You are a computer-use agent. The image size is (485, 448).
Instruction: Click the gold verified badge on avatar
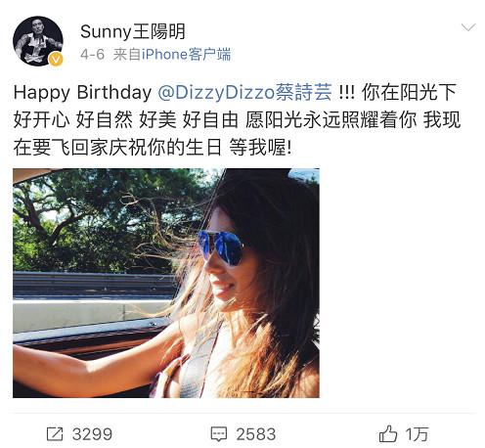click(x=56, y=60)
